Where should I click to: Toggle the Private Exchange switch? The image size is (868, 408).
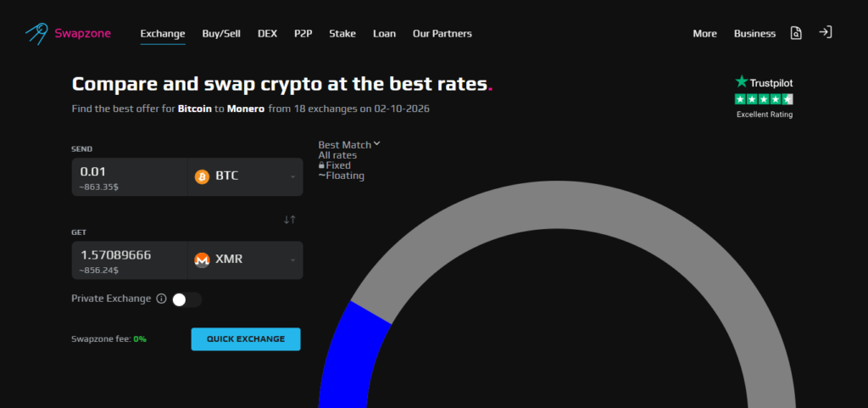(186, 299)
